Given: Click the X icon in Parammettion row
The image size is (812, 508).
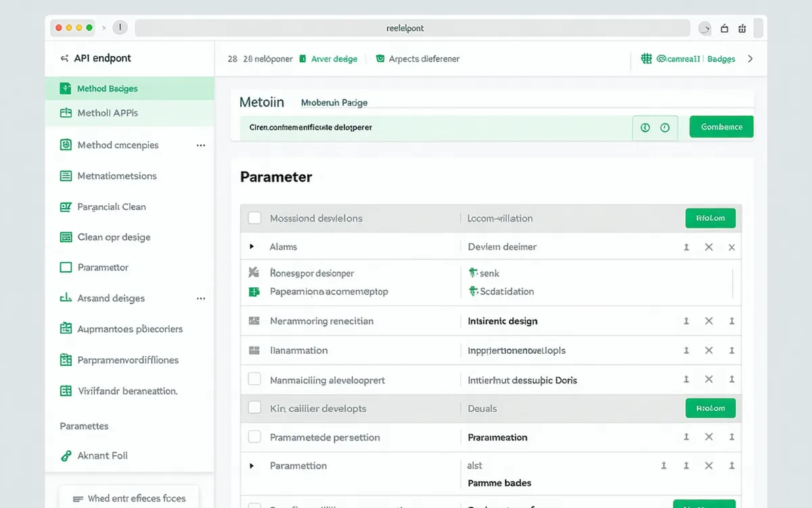Looking at the screenshot, I should click(x=708, y=466).
